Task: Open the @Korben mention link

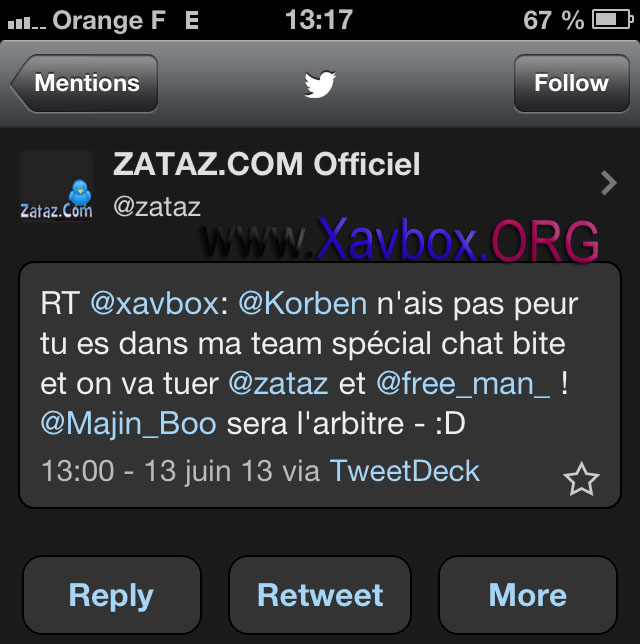Action: [303, 304]
